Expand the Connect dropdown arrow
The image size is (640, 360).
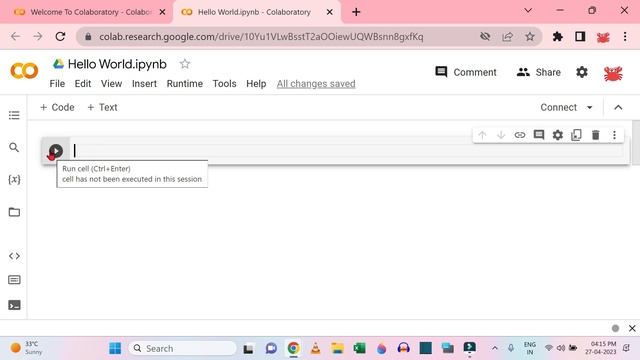pyautogui.click(x=589, y=107)
